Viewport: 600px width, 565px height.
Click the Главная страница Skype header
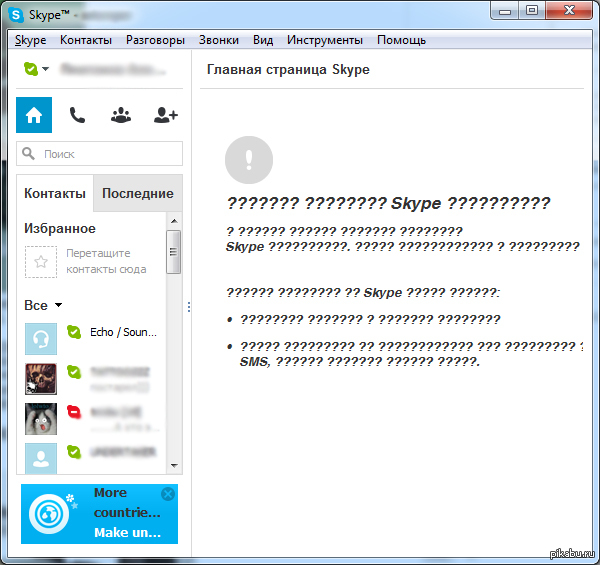click(x=288, y=70)
